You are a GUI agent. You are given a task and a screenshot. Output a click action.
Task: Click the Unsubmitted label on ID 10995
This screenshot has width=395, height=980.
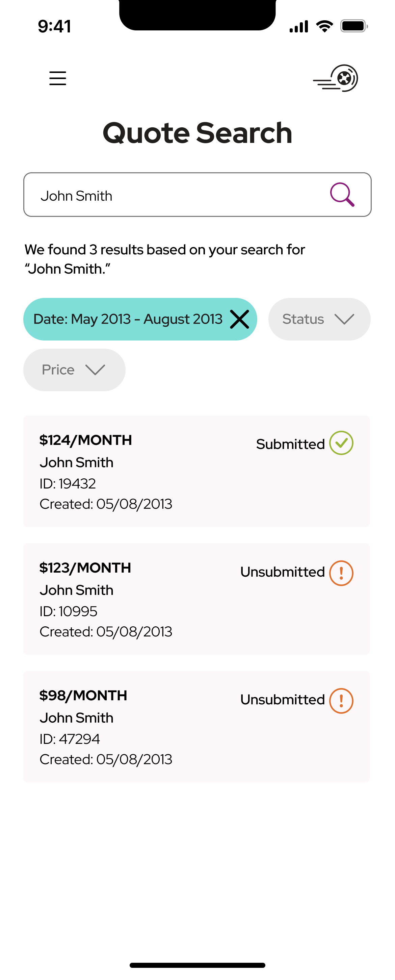coord(283,572)
